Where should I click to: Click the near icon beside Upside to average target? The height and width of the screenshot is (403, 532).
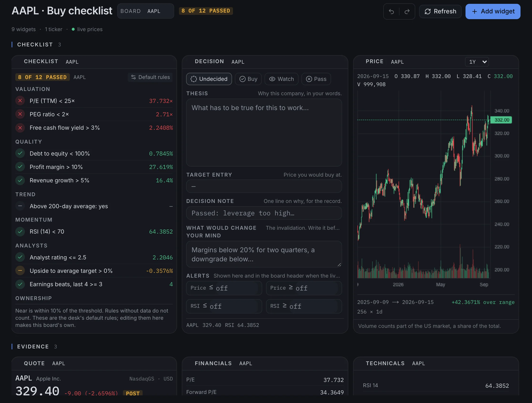pos(20,271)
